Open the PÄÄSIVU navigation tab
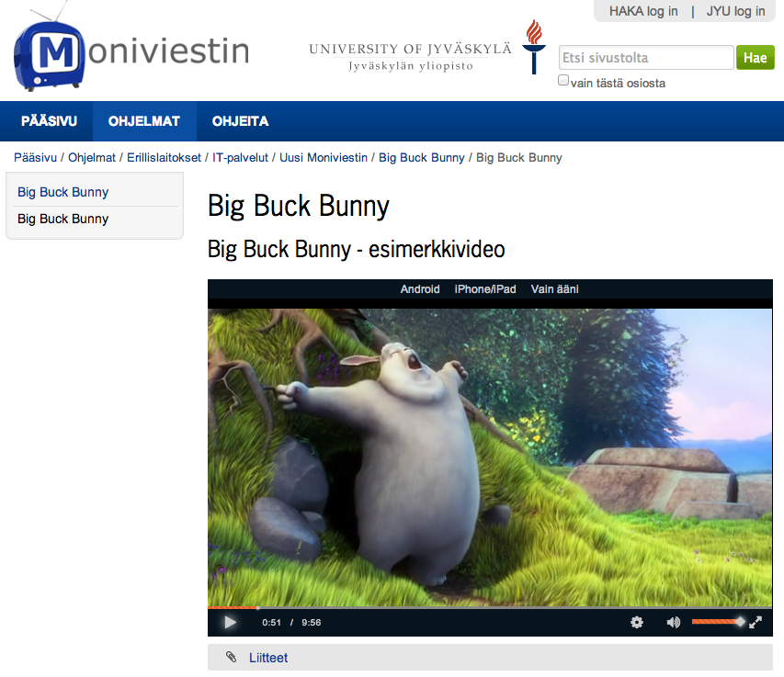 [x=49, y=121]
